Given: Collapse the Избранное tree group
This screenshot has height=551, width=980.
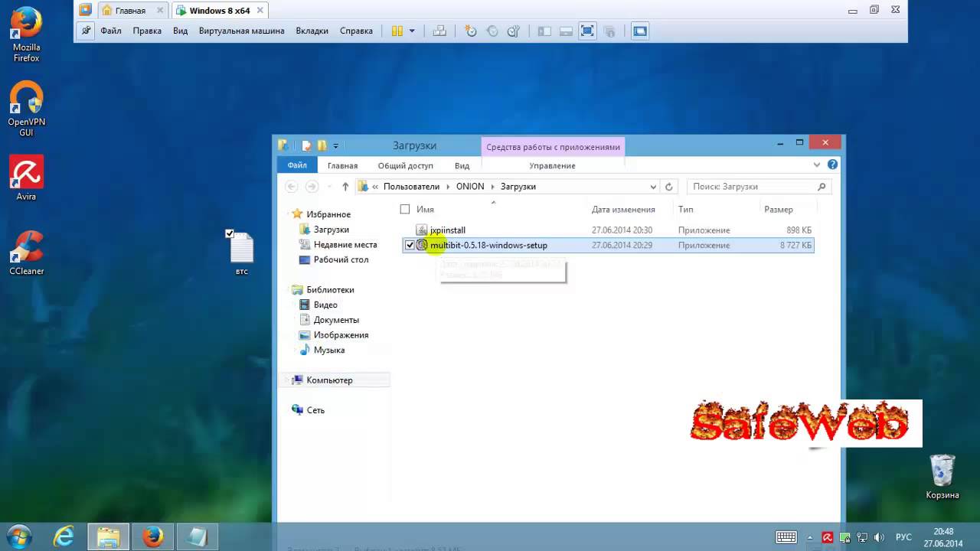Looking at the screenshot, I should pyautogui.click(x=288, y=214).
